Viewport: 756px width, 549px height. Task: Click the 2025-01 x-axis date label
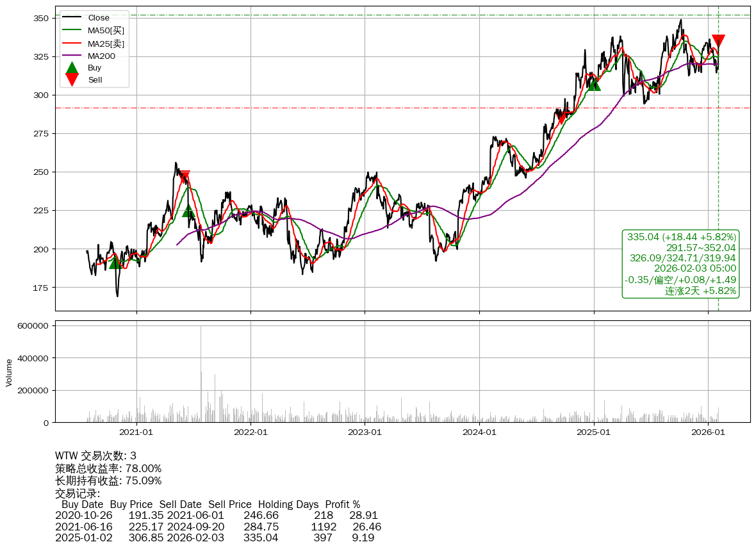[x=593, y=432]
